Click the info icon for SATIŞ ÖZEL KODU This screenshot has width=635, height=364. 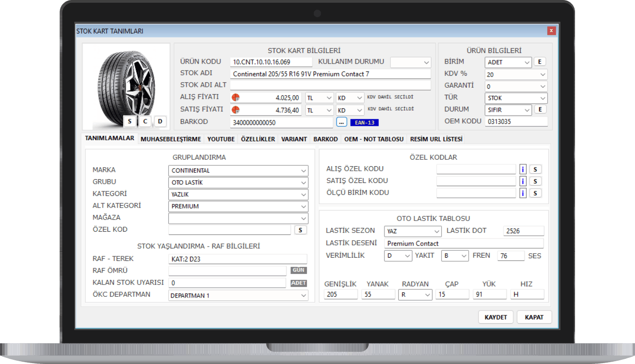[523, 181]
